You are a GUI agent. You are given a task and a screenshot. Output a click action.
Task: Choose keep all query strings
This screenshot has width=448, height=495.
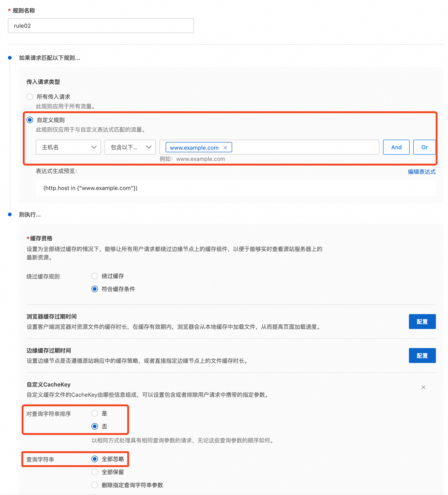[95, 472]
